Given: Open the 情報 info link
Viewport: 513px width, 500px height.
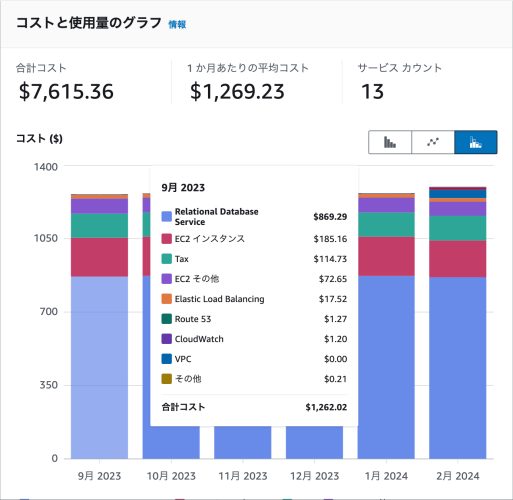Looking at the screenshot, I should pos(177,24).
